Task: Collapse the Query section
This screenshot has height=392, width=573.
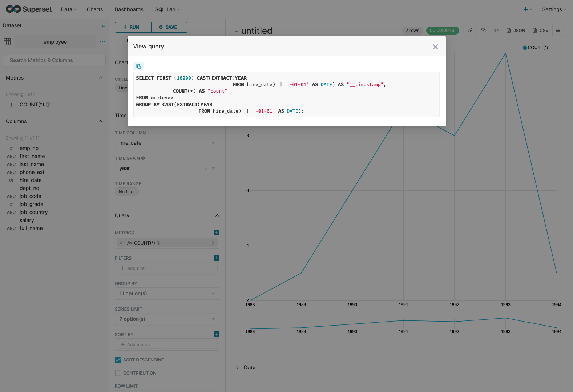Action: 217,215
